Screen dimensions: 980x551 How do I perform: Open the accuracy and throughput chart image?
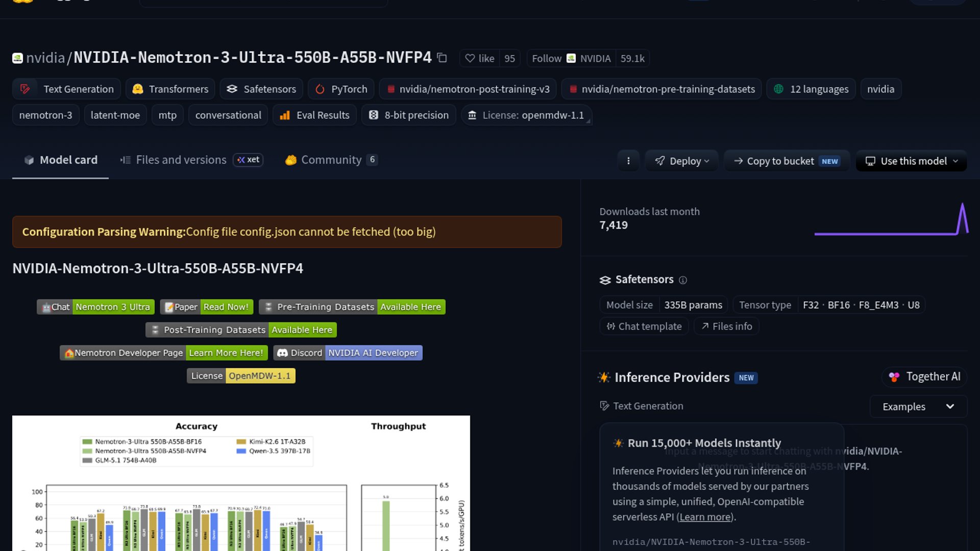(241, 483)
